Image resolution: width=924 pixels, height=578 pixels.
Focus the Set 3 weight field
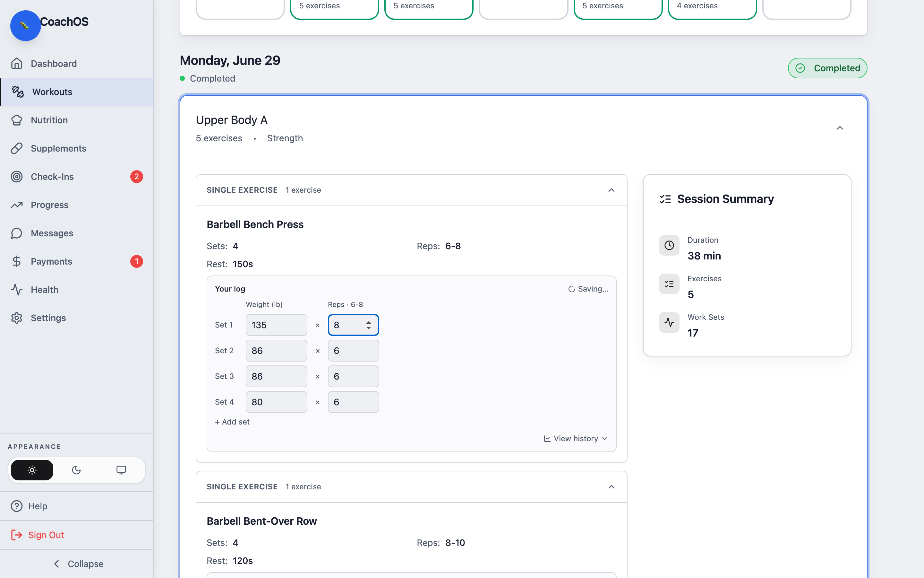coord(277,376)
